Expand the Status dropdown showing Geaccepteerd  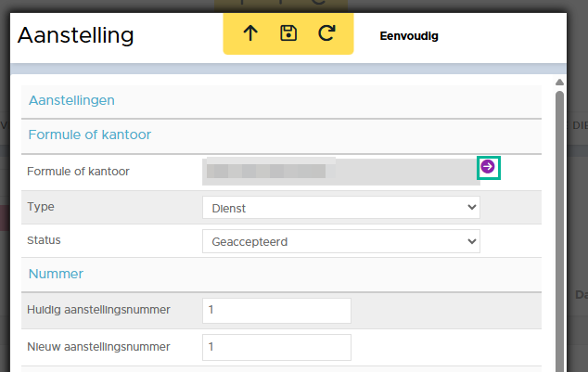coord(340,241)
